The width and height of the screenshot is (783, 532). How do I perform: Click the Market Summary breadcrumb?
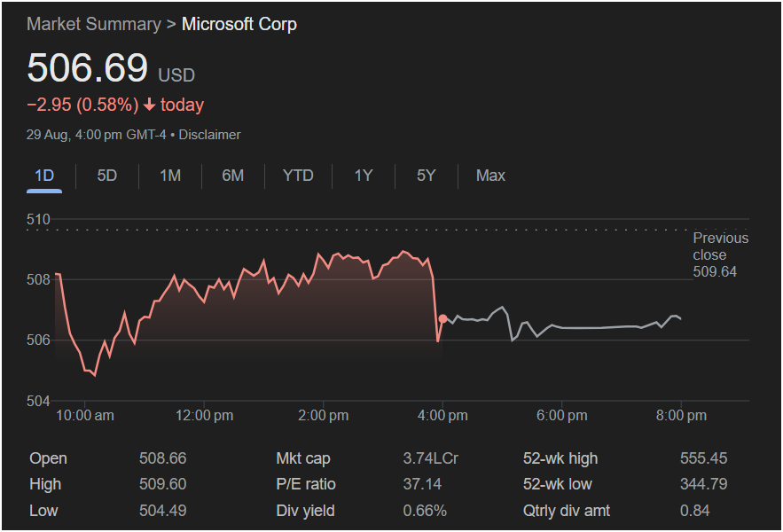point(94,24)
